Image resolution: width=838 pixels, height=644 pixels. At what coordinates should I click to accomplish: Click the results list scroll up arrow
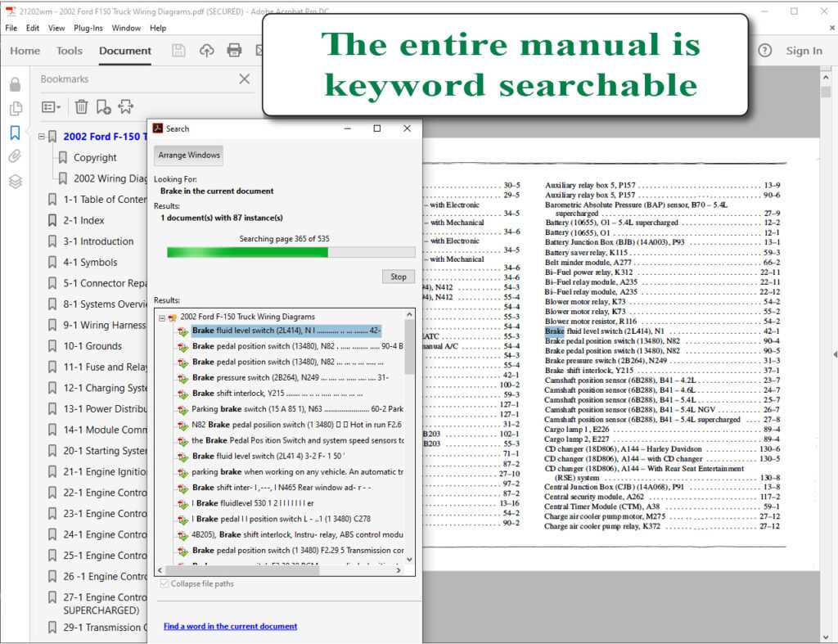409,314
